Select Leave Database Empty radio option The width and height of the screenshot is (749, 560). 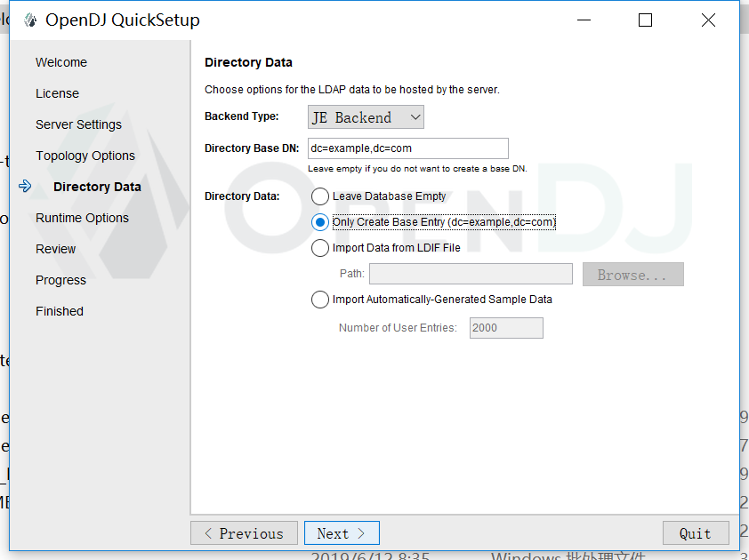pos(320,196)
